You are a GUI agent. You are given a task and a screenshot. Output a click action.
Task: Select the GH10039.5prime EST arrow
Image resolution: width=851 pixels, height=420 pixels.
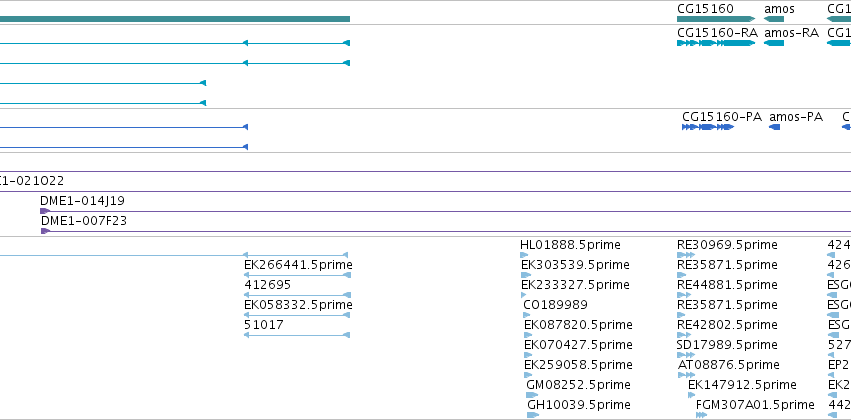[x=533, y=415]
